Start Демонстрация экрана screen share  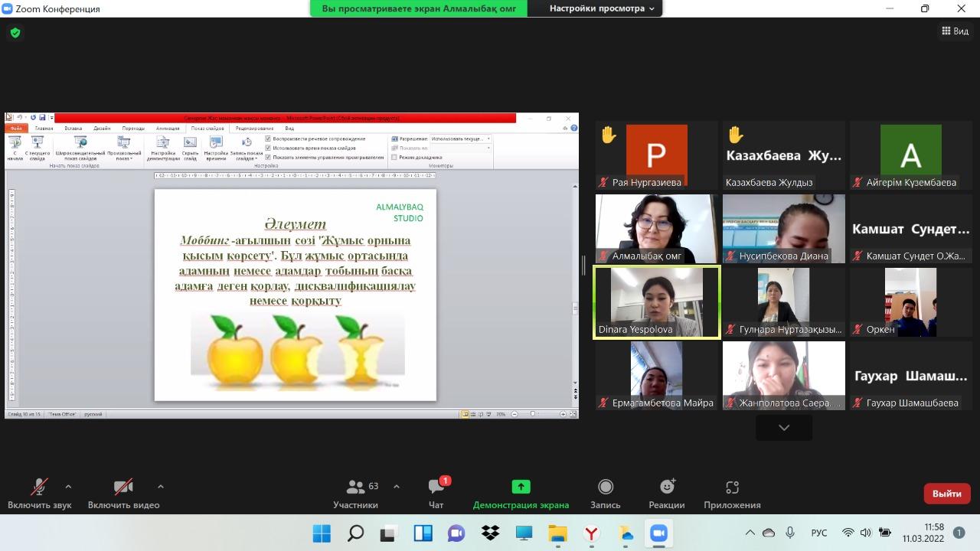click(521, 493)
